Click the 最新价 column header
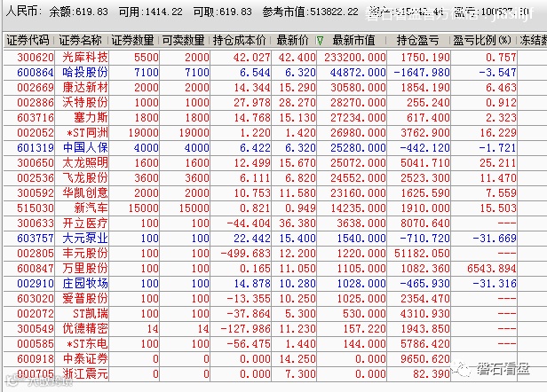The width and height of the screenshot is (547, 392). (292, 41)
